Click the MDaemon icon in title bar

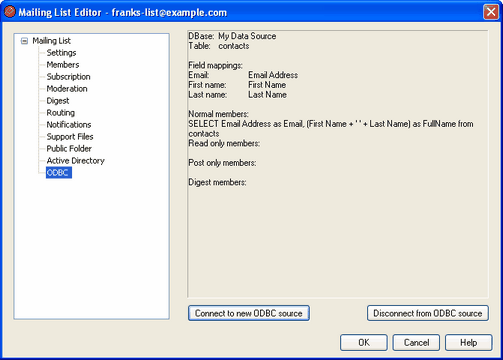(x=10, y=12)
